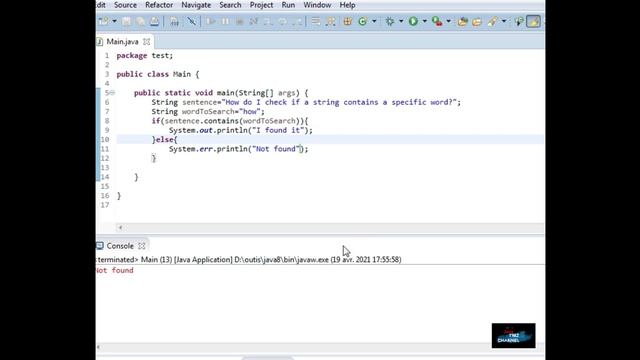Click the editor horizontal scrollbar left arrow
This screenshot has height=360, width=640.
point(120,227)
